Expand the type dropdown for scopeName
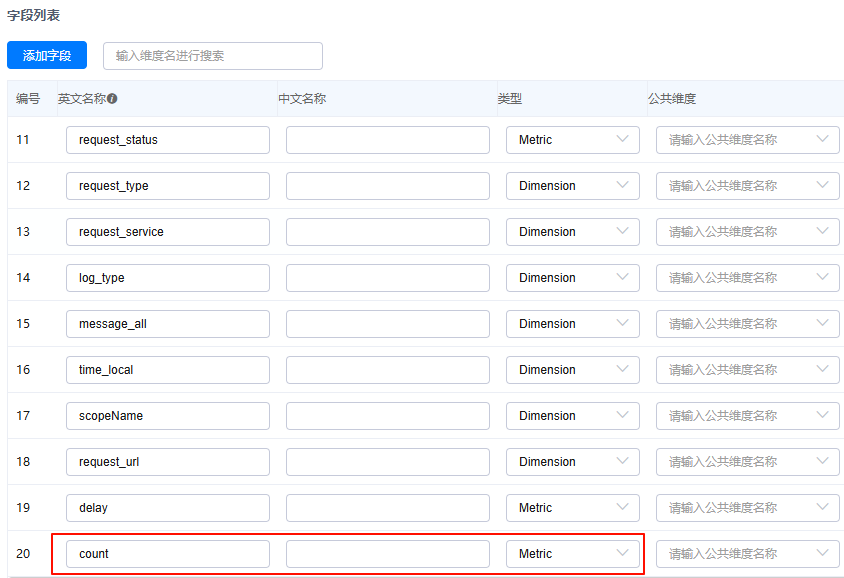The height and width of the screenshot is (578, 844). click(x=572, y=416)
